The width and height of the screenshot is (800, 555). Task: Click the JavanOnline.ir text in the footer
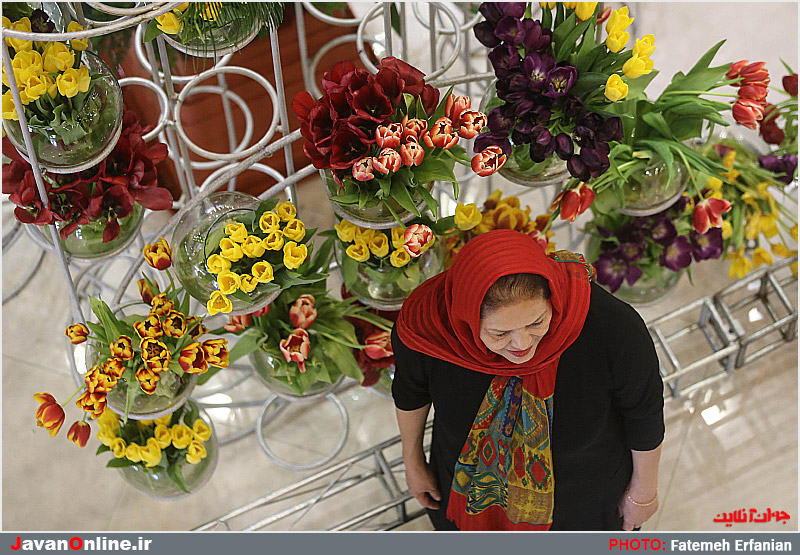point(81,544)
